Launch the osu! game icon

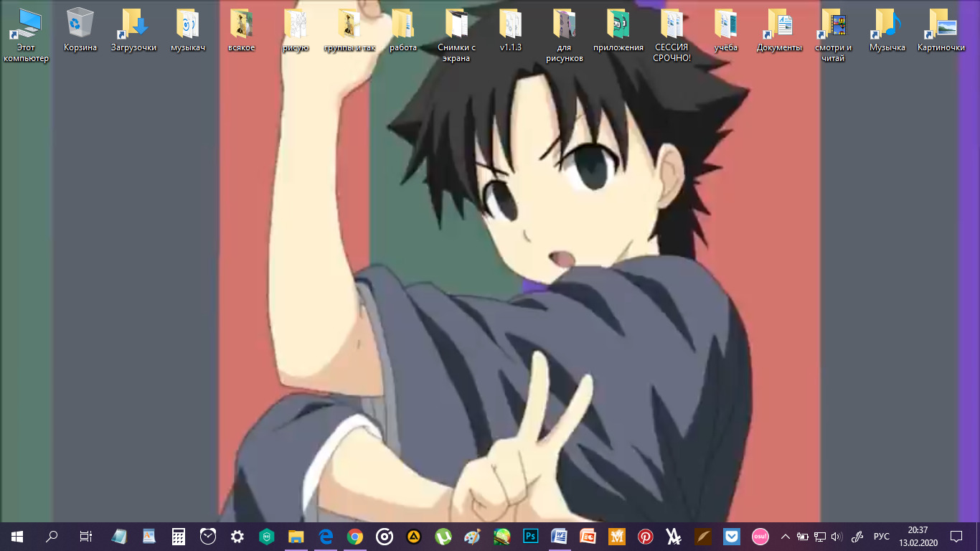(x=760, y=536)
